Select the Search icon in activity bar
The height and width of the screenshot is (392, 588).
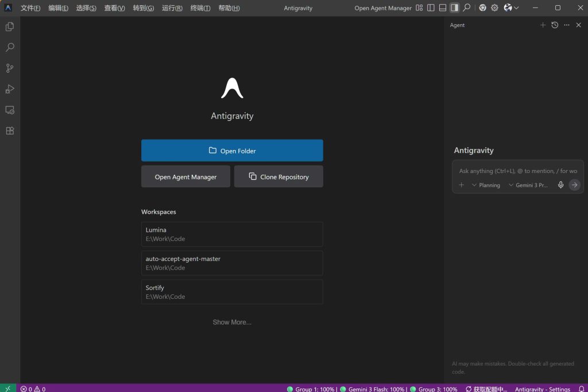click(x=9, y=47)
